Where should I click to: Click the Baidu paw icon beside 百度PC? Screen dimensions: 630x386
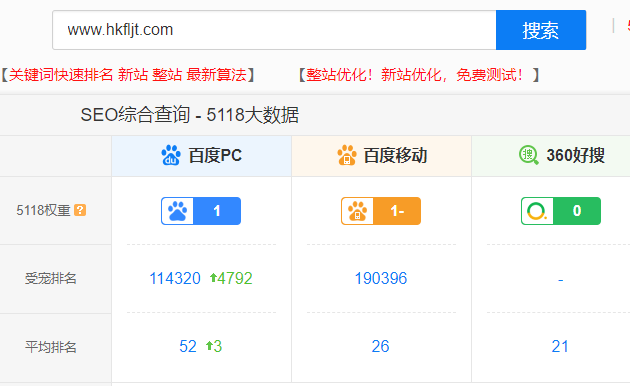171,155
